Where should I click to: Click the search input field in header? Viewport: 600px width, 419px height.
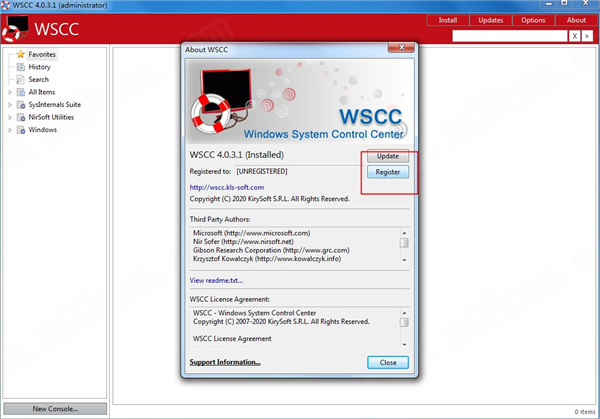pyautogui.click(x=510, y=36)
